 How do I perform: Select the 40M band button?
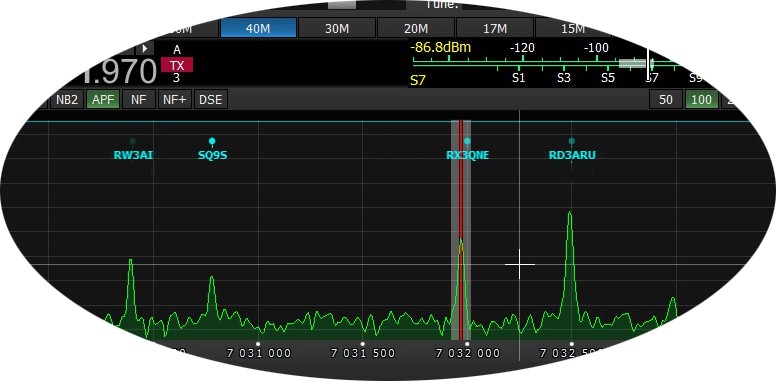[x=258, y=28]
